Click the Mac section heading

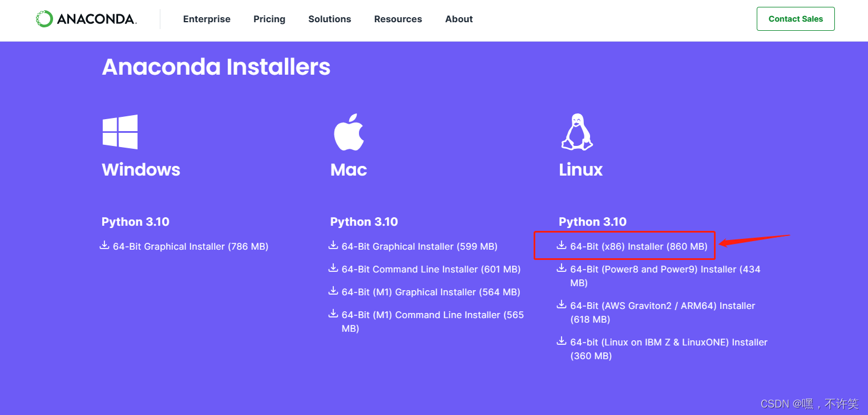(349, 169)
